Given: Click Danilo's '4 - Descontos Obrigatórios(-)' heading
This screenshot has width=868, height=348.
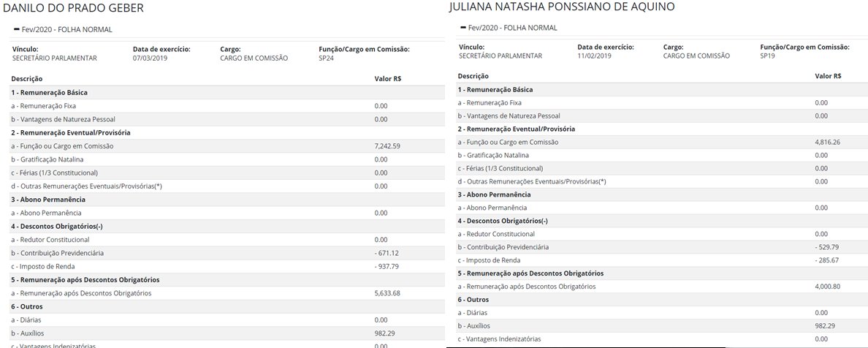Looking at the screenshot, I should point(58,226).
